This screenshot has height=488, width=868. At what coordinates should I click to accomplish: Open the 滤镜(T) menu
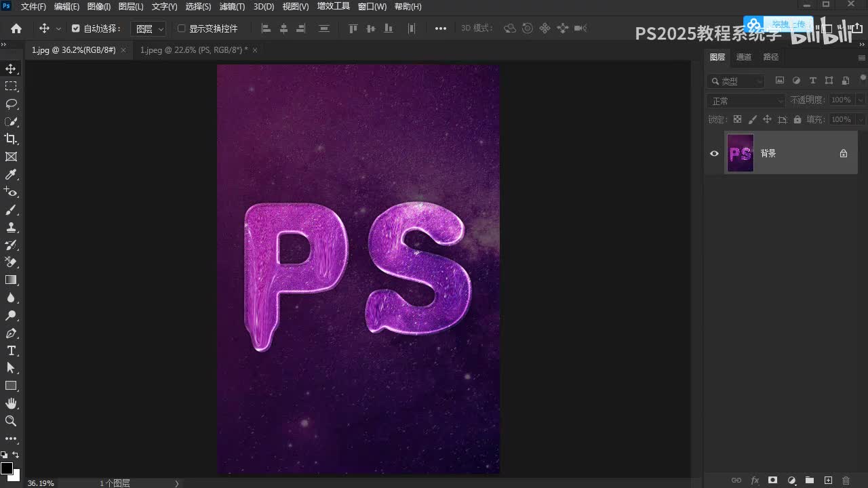click(x=232, y=7)
